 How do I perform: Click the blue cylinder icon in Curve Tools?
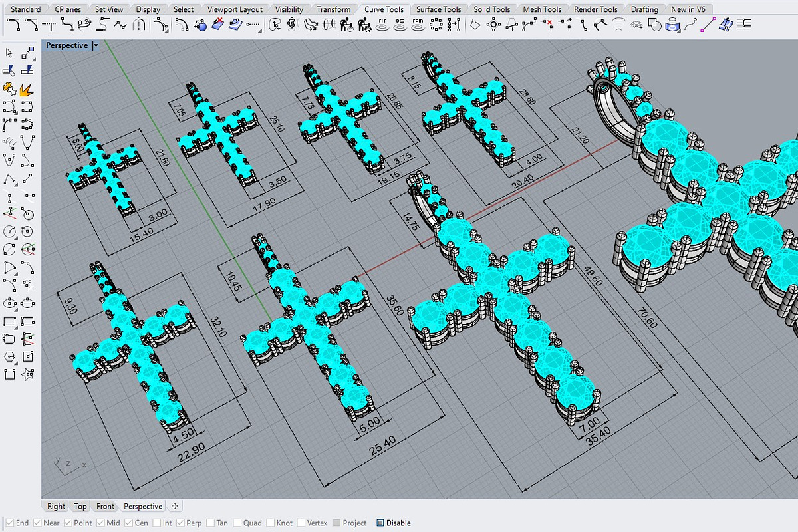[672, 26]
